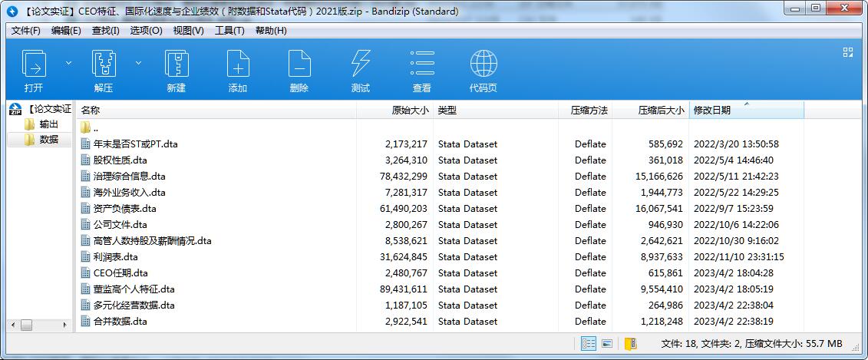Click the original size 2,173,217
Viewport: 868px width, 360px height.
point(406,144)
